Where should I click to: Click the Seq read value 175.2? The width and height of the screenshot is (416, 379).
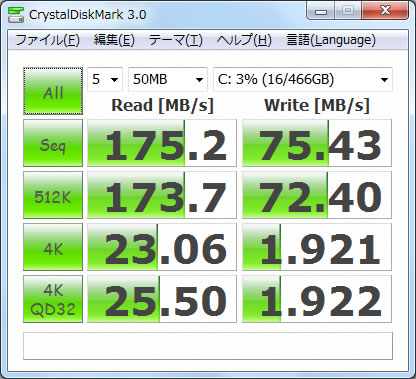162,143
